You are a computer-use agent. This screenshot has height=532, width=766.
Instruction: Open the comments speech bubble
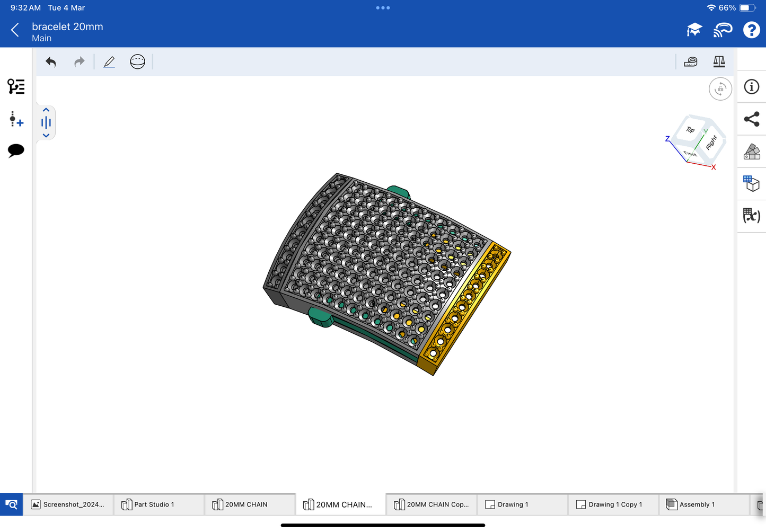pos(16,150)
